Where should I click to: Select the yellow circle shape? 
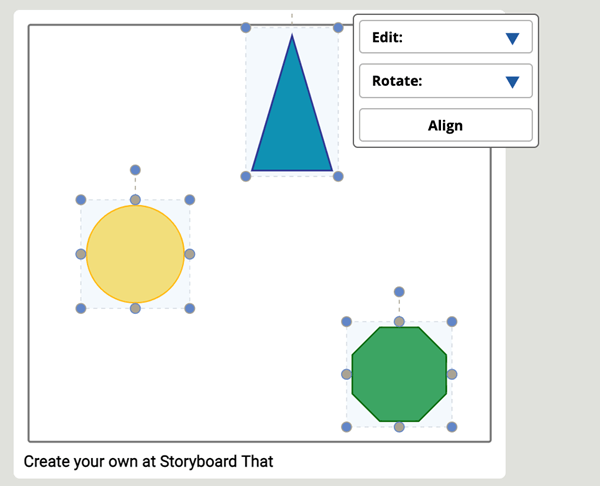pyautogui.click(x=135, y=254)
